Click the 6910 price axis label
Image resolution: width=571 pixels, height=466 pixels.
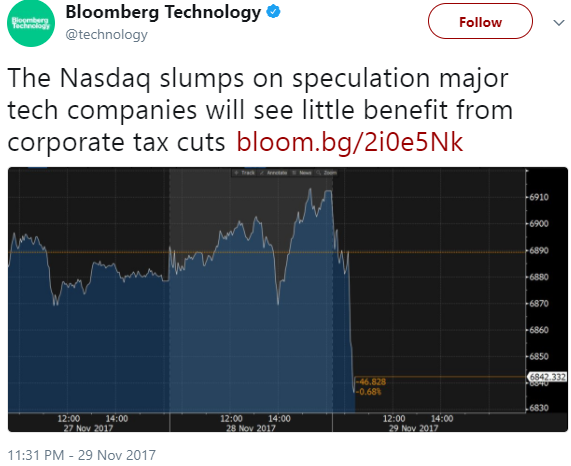(x=539, y=197)
